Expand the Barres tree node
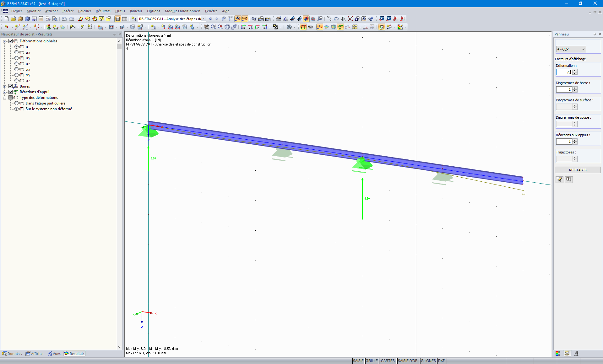 point(5,87)
